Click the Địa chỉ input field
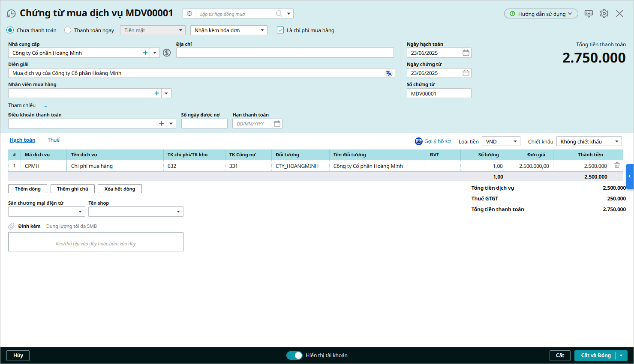The width and height of the screenshot is (634, 364). click(285, 53)
